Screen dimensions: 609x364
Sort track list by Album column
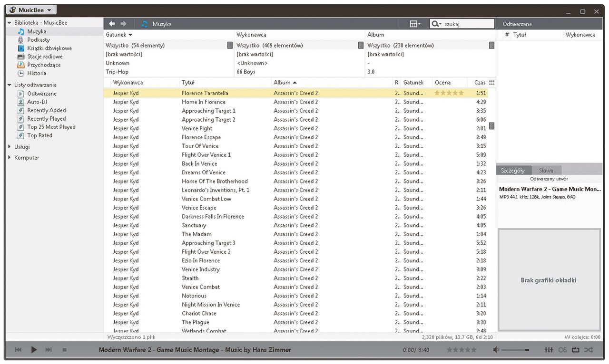(282, 83)
